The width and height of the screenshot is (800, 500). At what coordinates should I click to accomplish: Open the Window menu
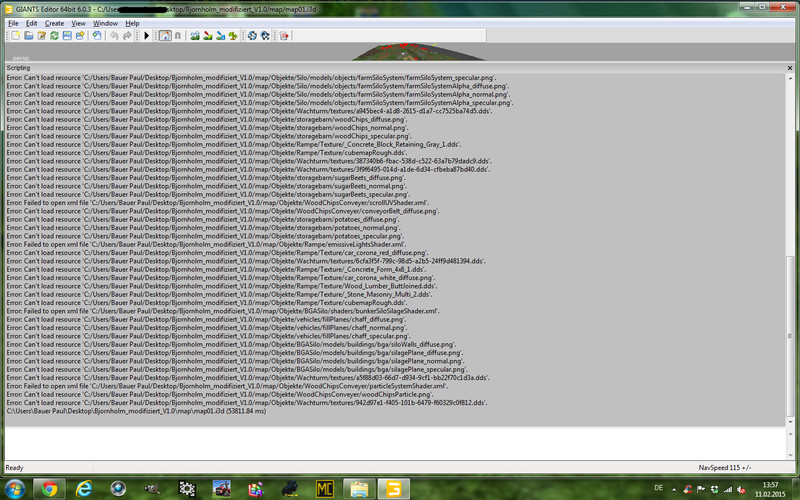(105, 22)
